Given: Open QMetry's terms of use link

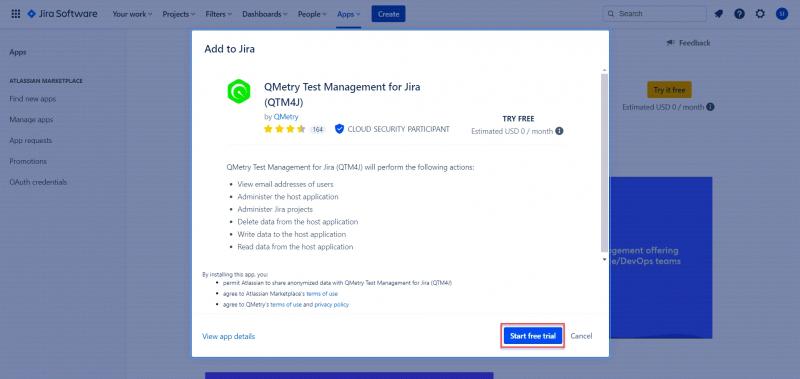Looking at the screenshot, I should point(286,305).
